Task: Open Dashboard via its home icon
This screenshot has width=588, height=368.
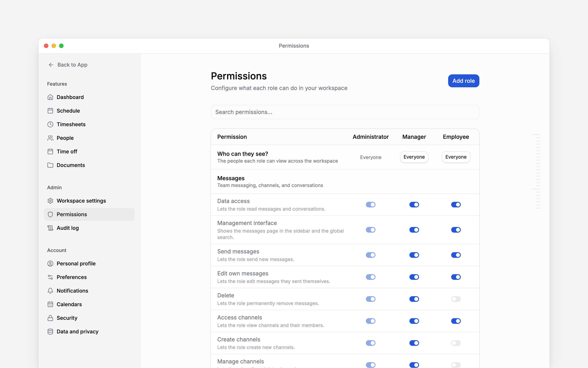Action: (x=50, y=97)
